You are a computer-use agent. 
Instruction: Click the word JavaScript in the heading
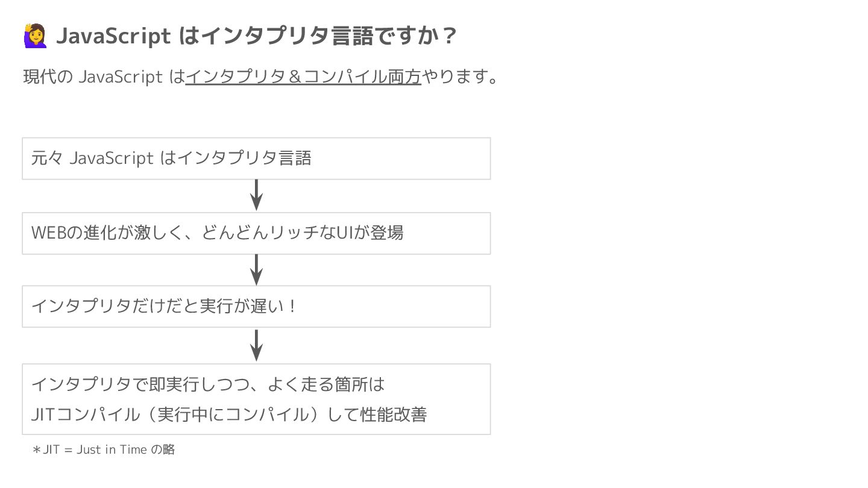point(113,36)
